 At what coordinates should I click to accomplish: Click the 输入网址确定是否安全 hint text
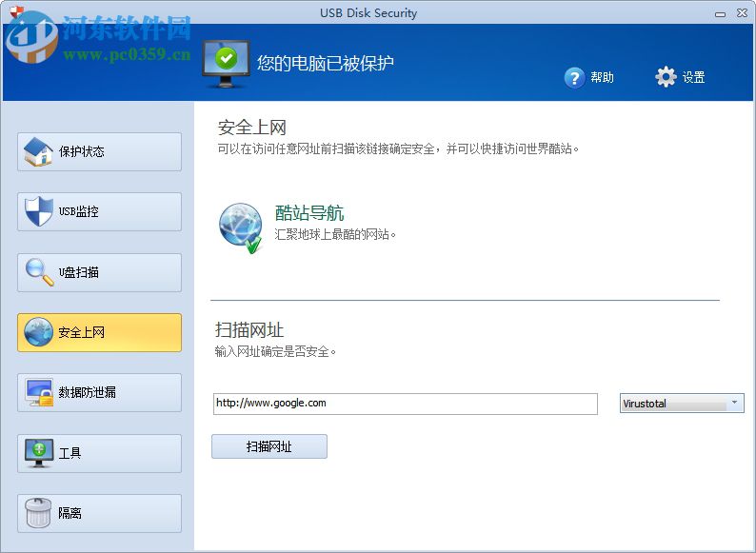pos(275,351)
